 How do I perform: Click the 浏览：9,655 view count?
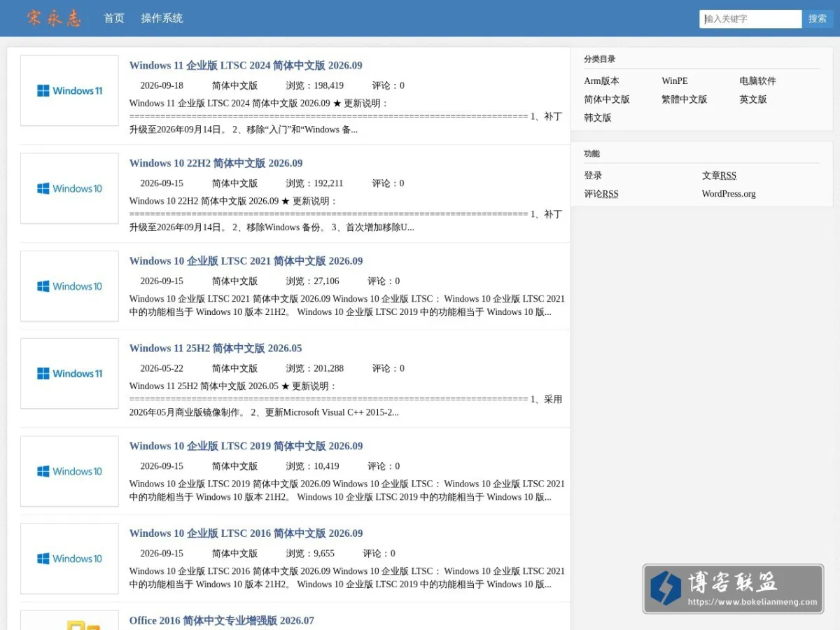[310, 553]
